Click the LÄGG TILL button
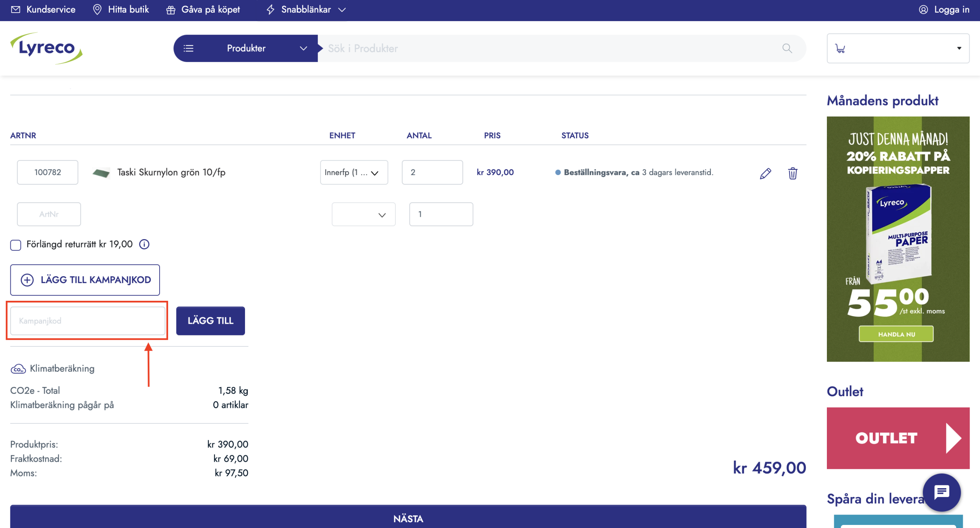Viewport: 980px width, 528px height. tap(210, 321)
